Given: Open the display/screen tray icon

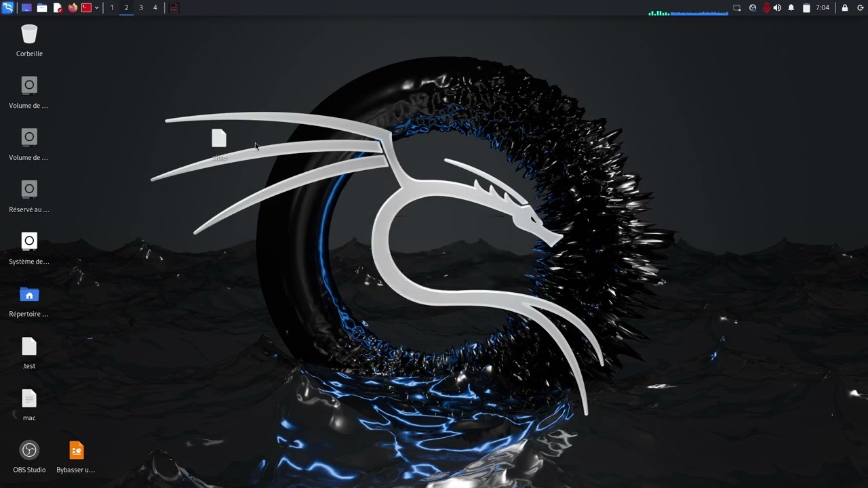Looking at the screenshot, I should [737, 8].
